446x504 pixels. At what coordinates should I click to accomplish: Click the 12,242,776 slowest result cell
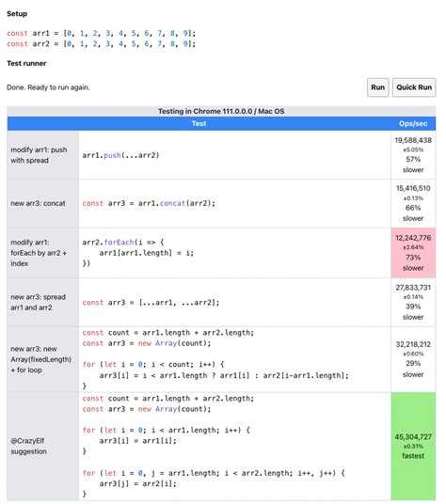pos(413,253)
